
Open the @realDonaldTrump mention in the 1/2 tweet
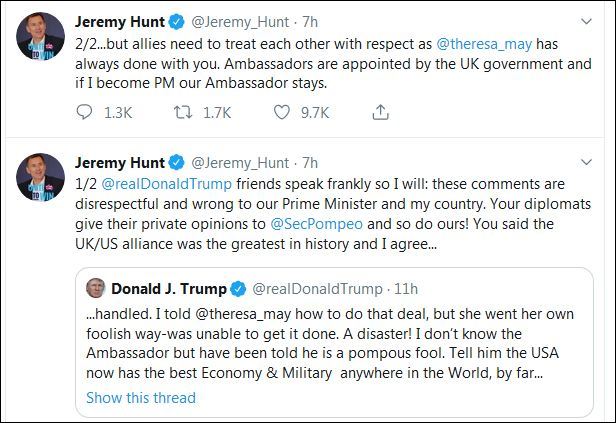click(x=157, y=183)
